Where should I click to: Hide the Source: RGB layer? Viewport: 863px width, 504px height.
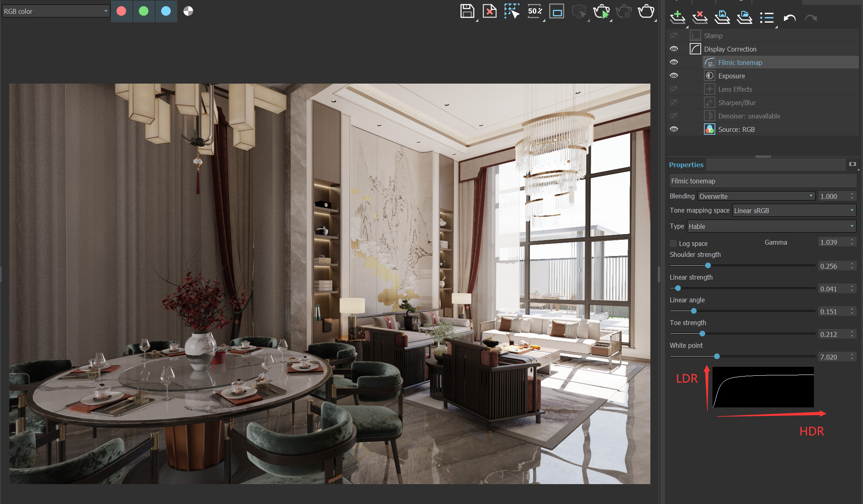coord(674,129)
